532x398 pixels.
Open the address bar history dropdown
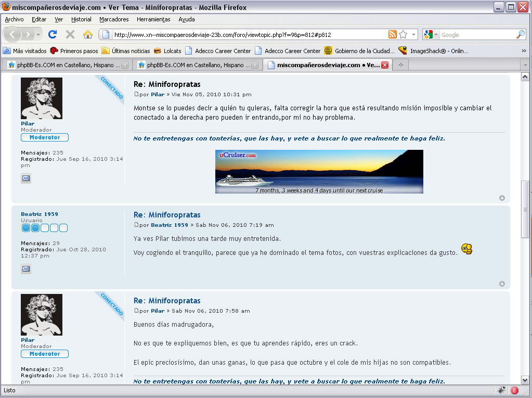click(414, 35)
